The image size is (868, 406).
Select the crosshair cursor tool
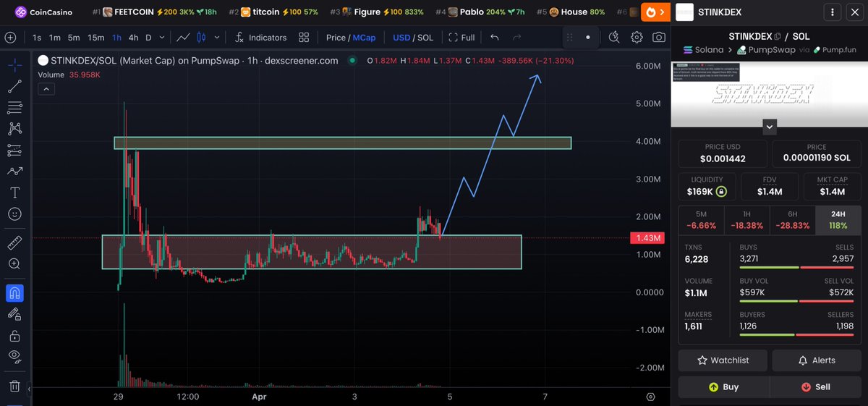tap(14, 65)
